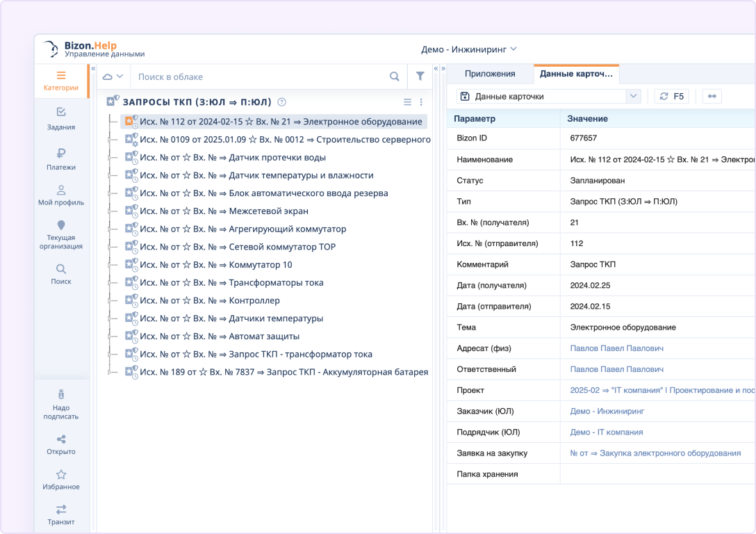Image resolution: width=756 pixels, height=534 pixels.
Task: Open the Демо - Инжиниринг organization dropdown
Action: [469, 49]
